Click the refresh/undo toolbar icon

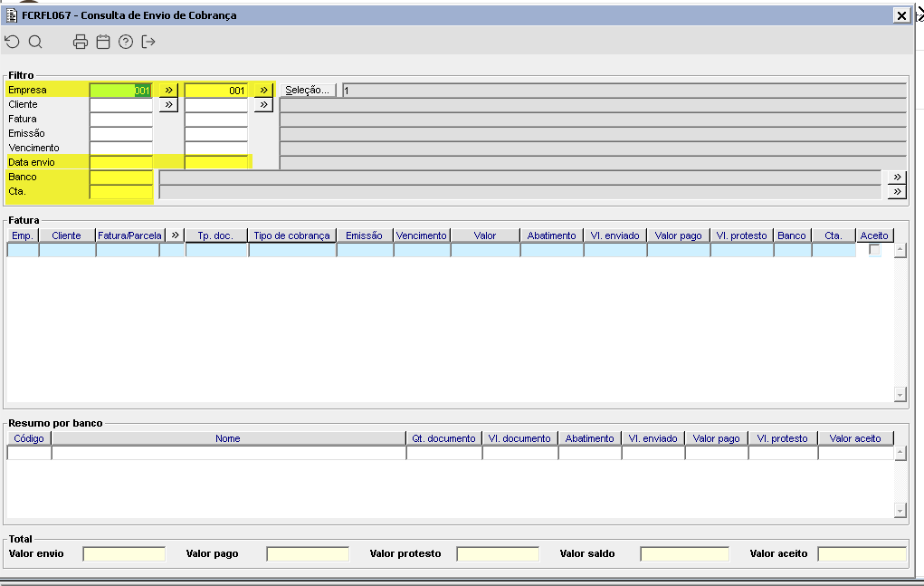click(x=13, y=42)
